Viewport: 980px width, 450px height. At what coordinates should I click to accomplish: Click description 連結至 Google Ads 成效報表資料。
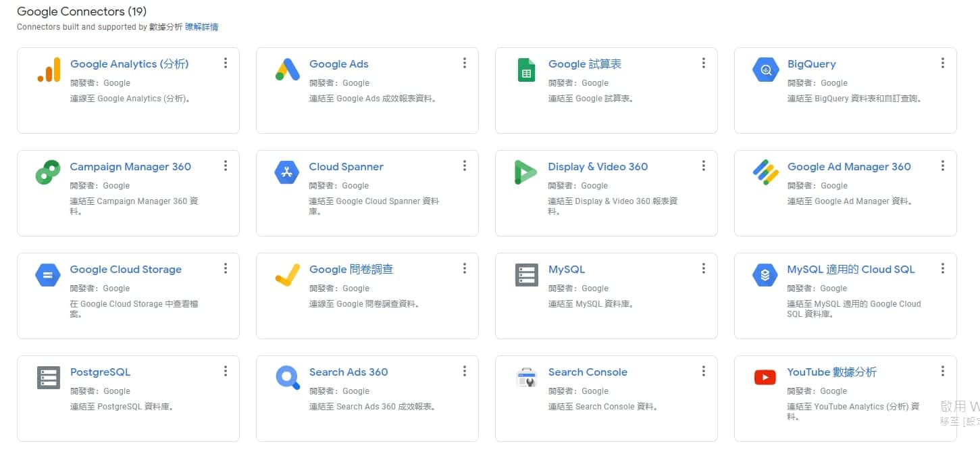coord(373,99)
